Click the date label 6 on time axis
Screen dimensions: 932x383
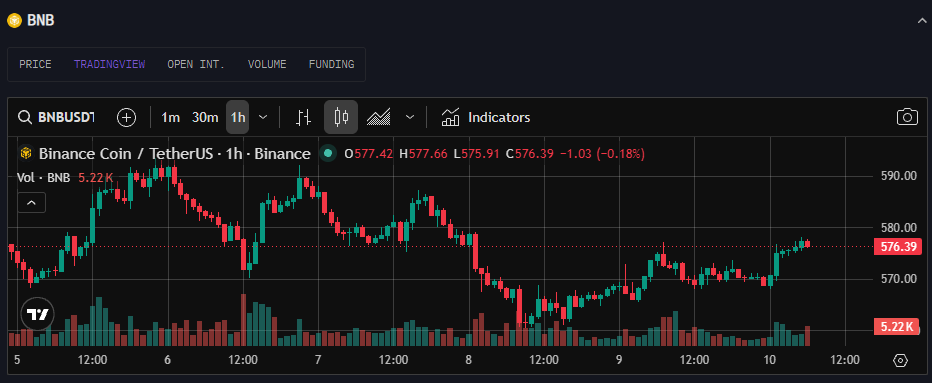[x=167, y=360]
